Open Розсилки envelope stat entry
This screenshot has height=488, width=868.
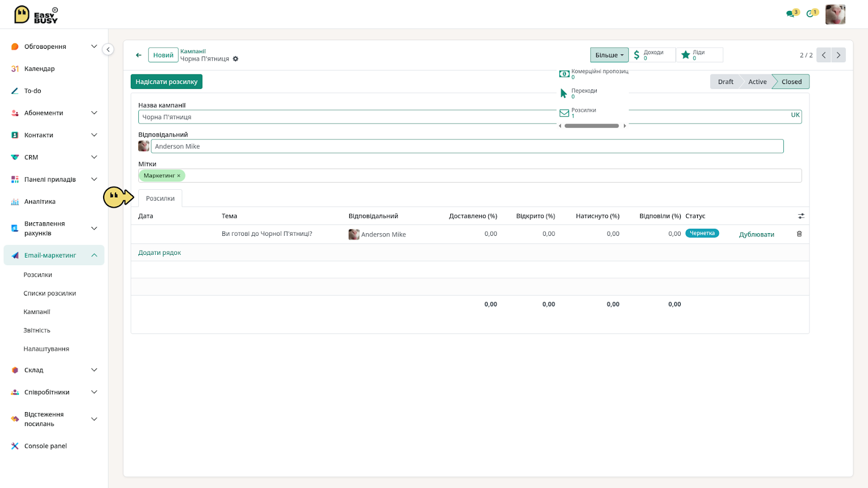(x=593, y=113)
